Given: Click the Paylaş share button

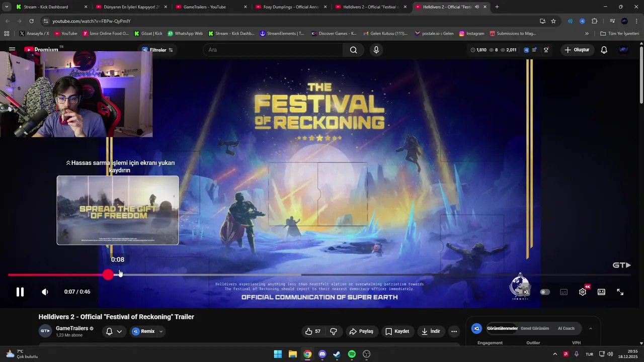Looking at the screenshot, I should tap(361, 331).
